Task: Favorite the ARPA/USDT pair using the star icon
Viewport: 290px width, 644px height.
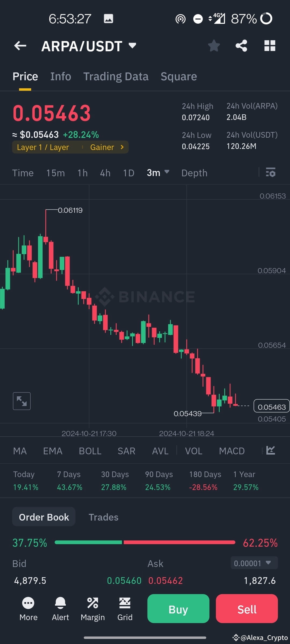Action: tap(214, 46)
